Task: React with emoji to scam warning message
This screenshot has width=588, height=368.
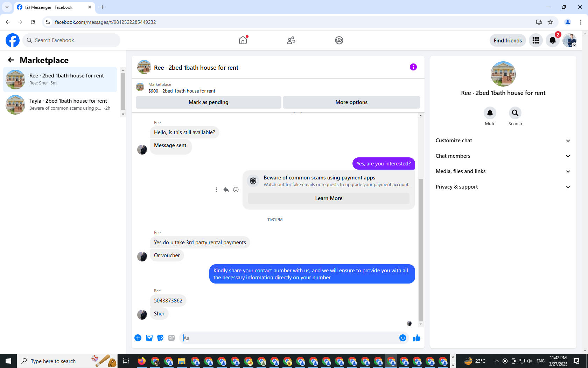Action: pos(236,190)
